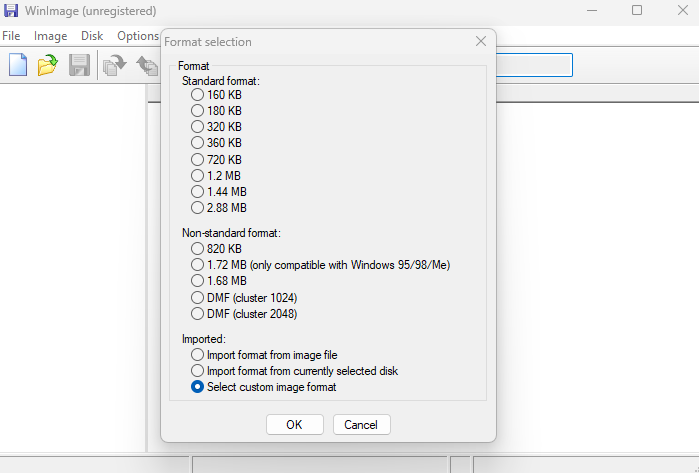This screenshot has width=699, height=473.
Task: Cancel the Format selection dialog
Action: [362, 424]
